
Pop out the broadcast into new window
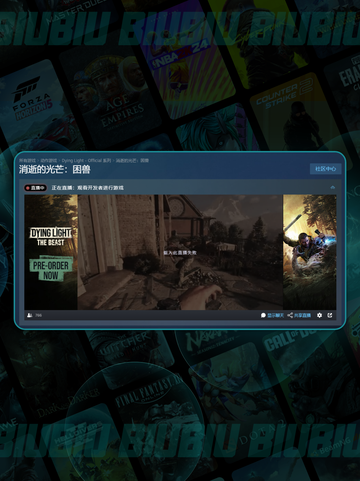click(330, 315)
